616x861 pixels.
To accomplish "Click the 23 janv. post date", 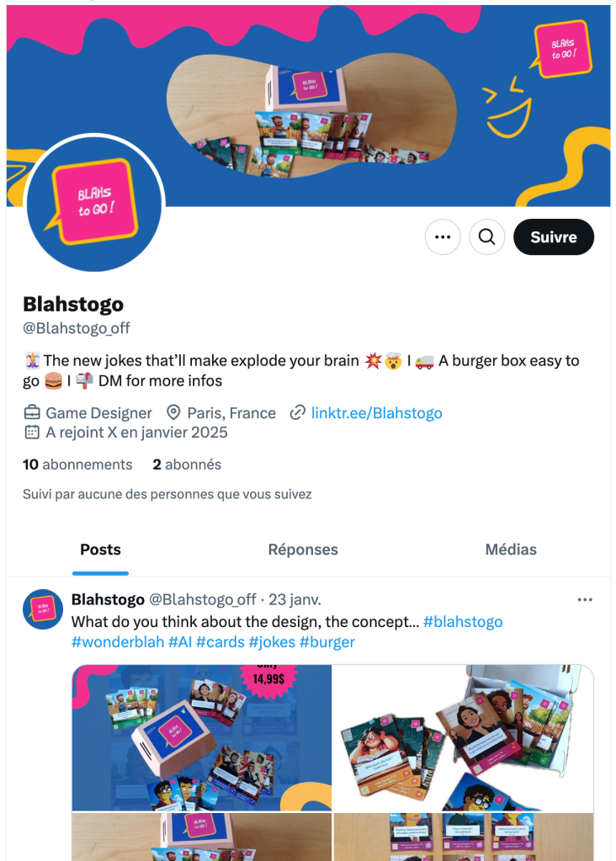I will pyautogui.click(x=295, y=600).
